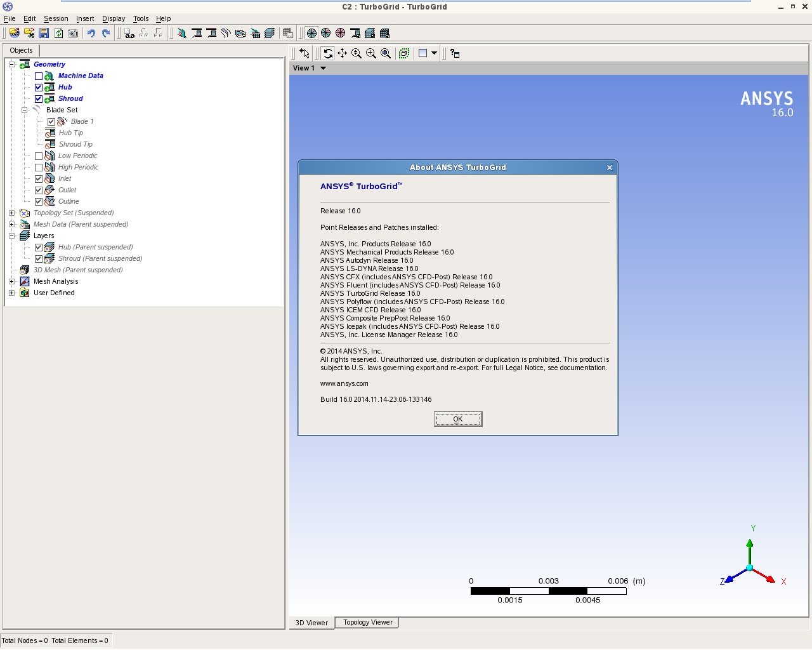The width and height of the screenshot is (812, 650).
Task: Click the red X axis of triad
Action: point(764,575)
